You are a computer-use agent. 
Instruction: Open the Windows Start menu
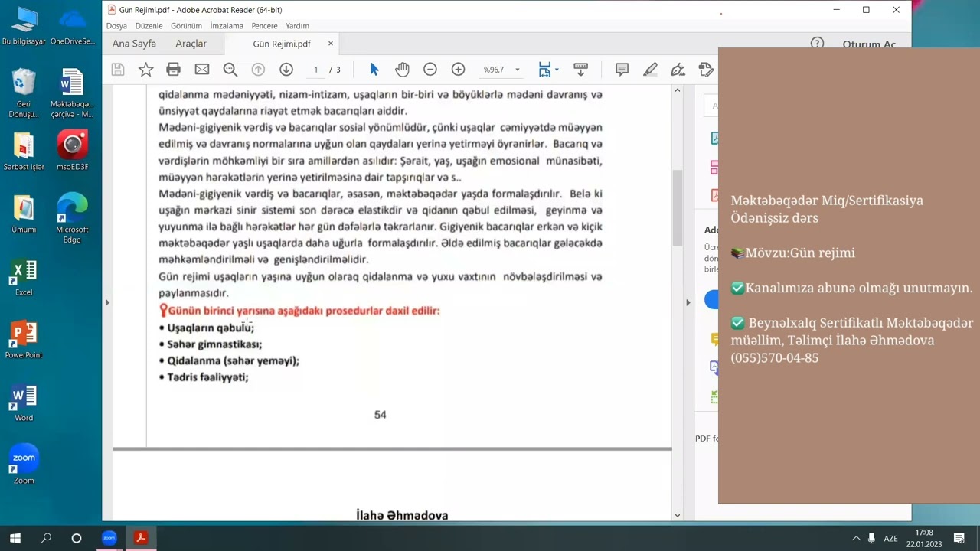point(15,538)
